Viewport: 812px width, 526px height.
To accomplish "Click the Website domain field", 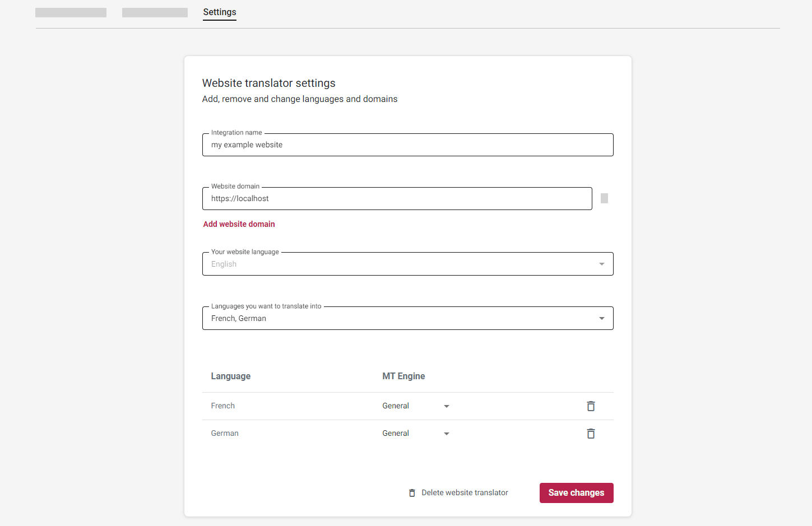I will point(397,198).
